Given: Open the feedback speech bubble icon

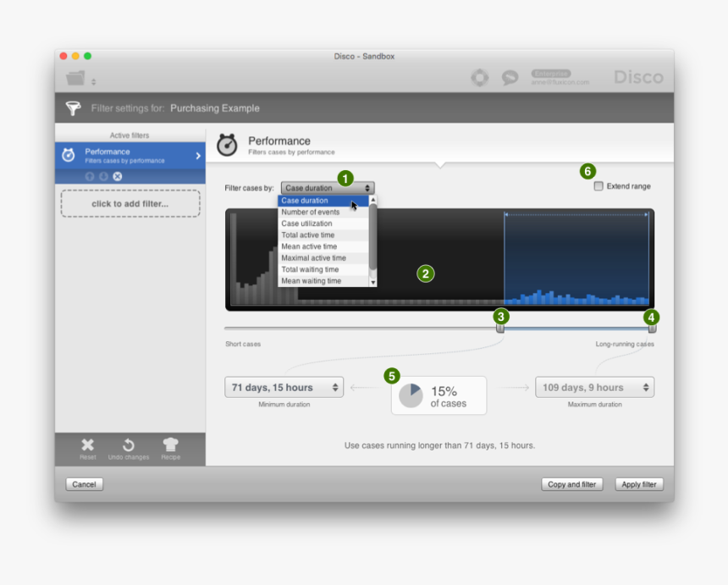Looking at the screenshot, I should coord(510,78).
